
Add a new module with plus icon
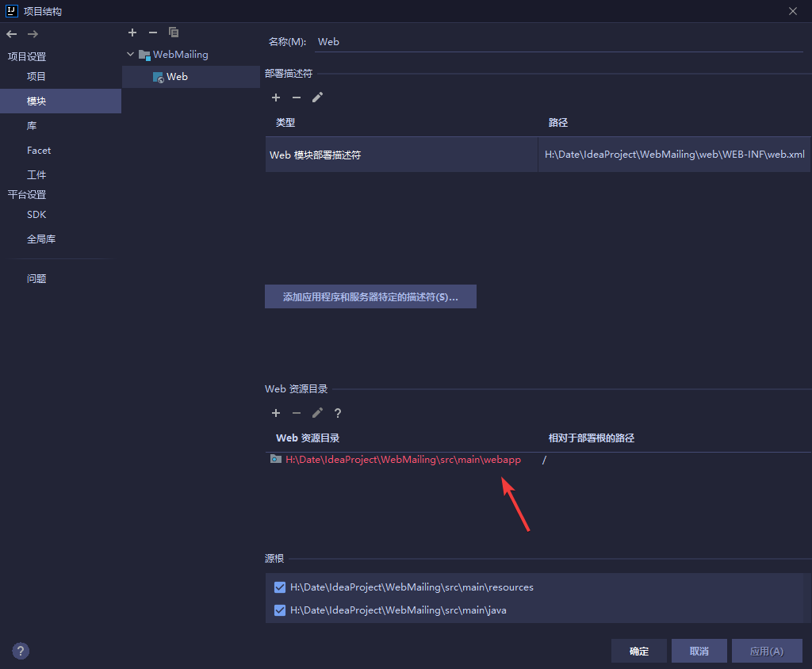(x=132, y=32)
